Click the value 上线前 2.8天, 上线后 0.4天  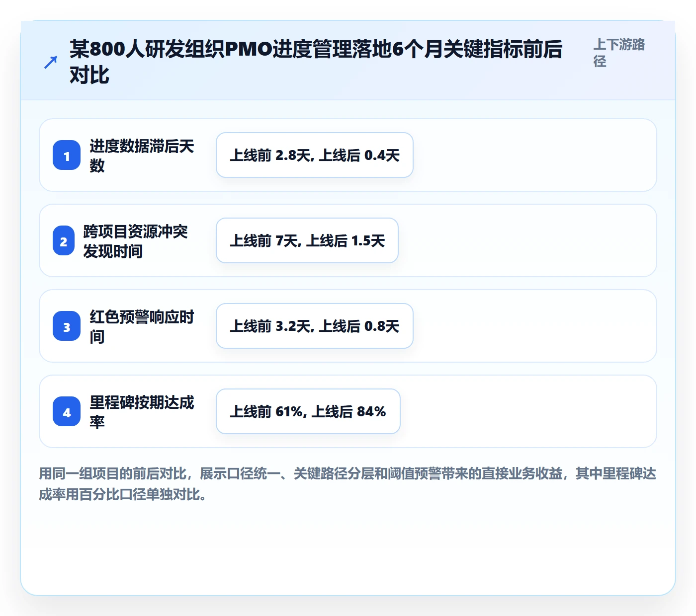click(x=315, y=155)
